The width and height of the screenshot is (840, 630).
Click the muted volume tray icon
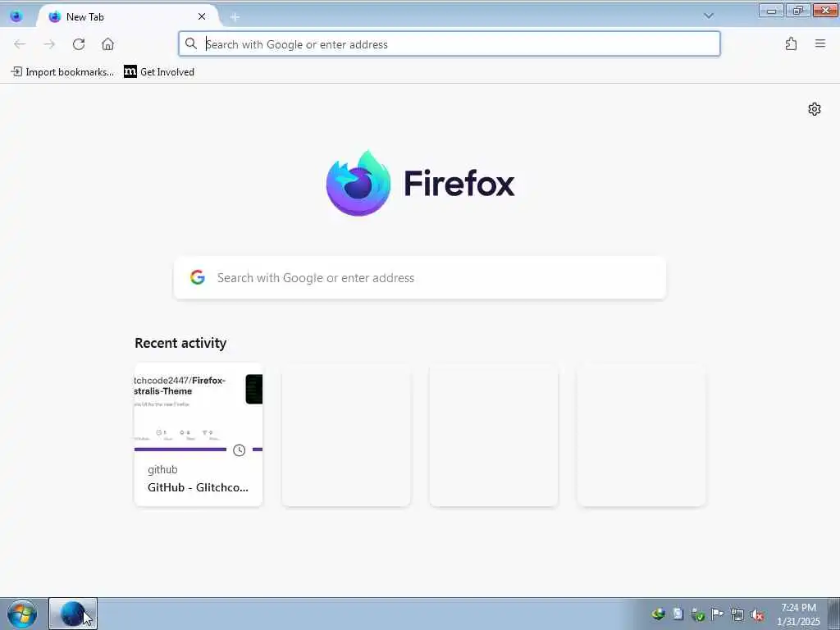[x=757, y=615]
